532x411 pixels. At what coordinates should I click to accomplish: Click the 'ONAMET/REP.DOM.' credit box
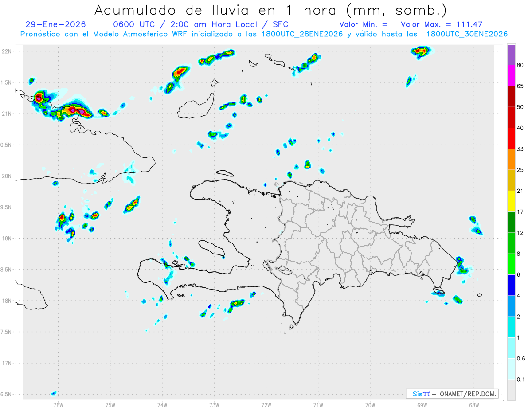coord(452,394)
